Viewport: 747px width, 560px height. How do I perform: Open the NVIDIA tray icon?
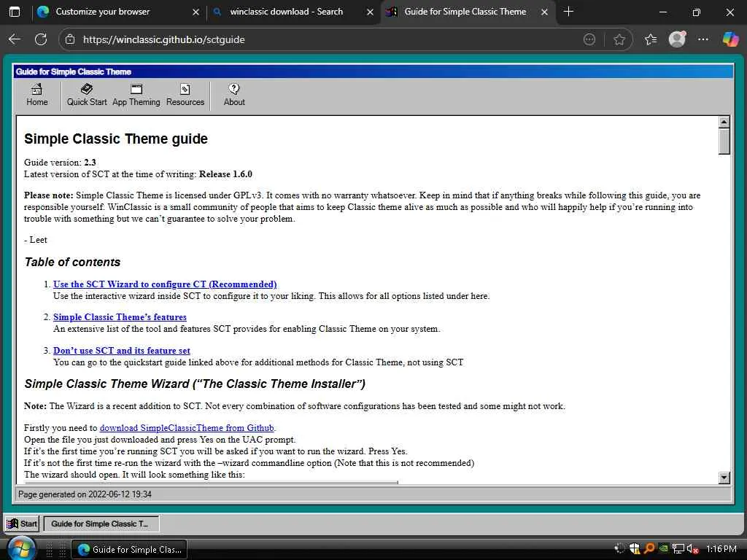664,549
